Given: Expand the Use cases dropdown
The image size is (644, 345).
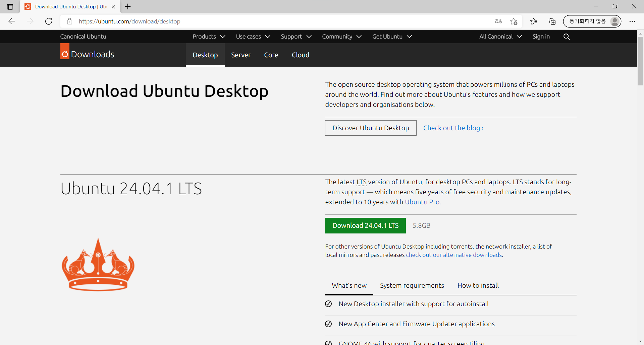Looking at the screenshot, I should 253,37.
